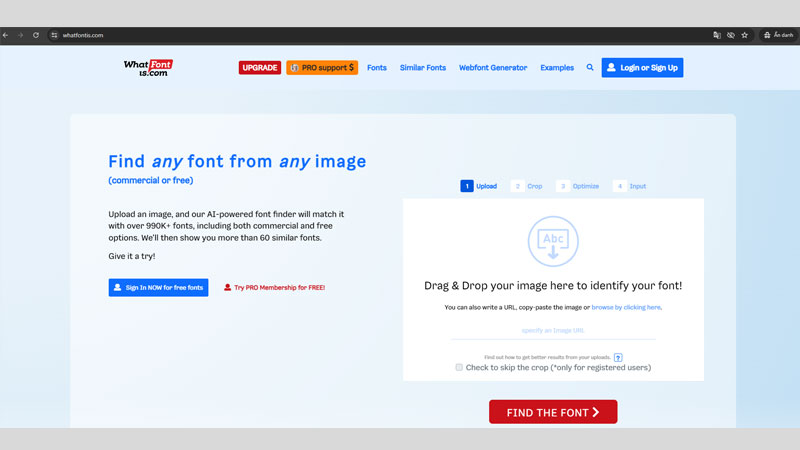Select the Input step tab

[x=630, y=186]
